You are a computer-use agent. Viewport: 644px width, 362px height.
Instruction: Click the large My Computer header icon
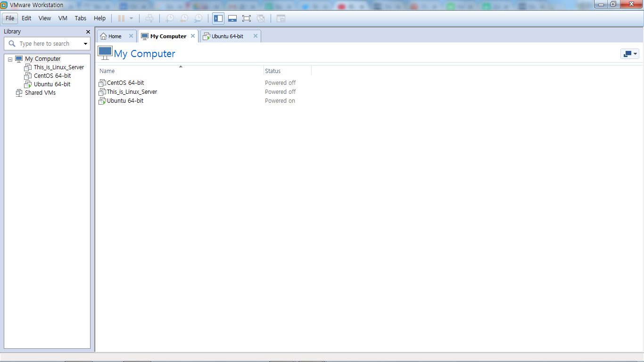(105, 53)
